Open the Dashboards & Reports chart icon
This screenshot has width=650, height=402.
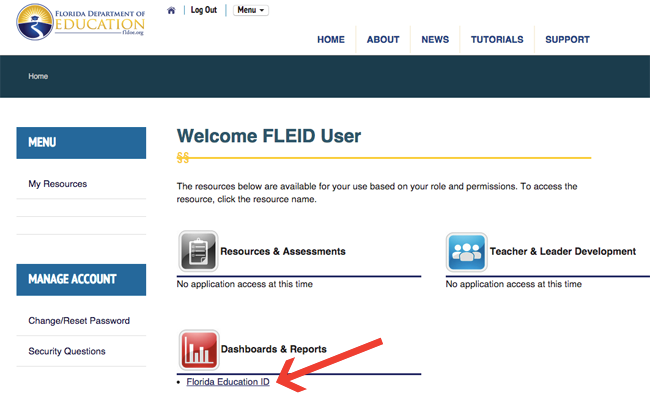pos(199,350)
